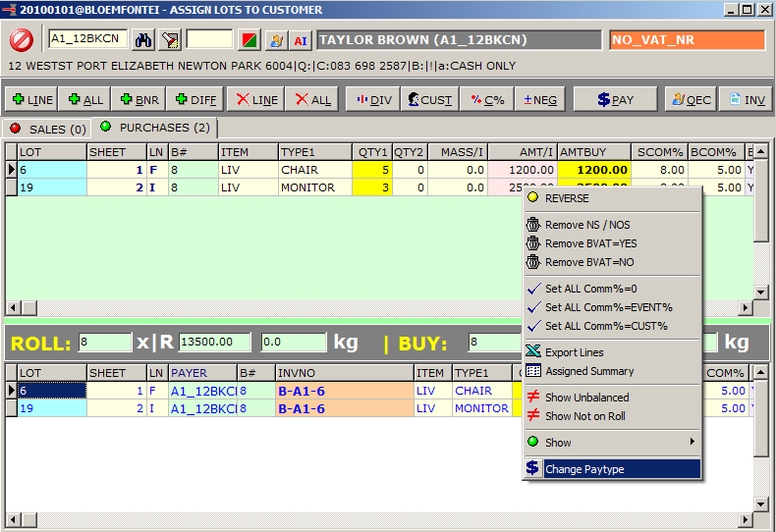Choose REVERSE in the context menu
This screenshot has width=776, height=532.
pos(613,198)
